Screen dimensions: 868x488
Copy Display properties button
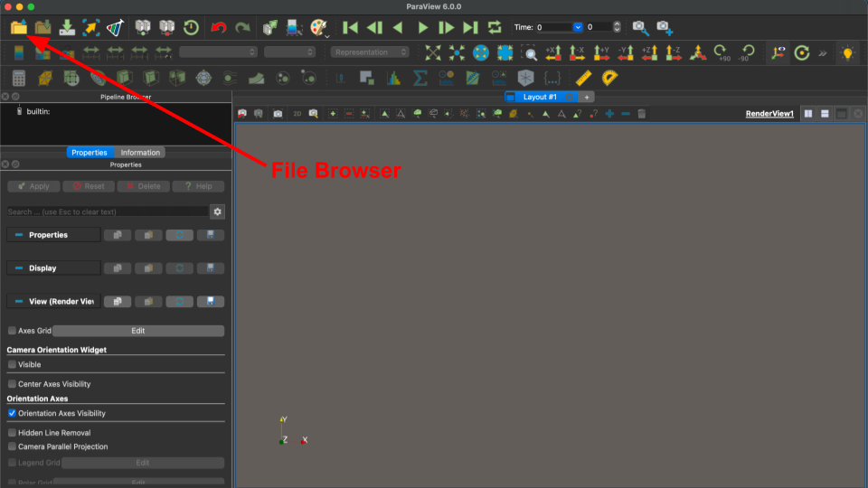coord(118,267)
